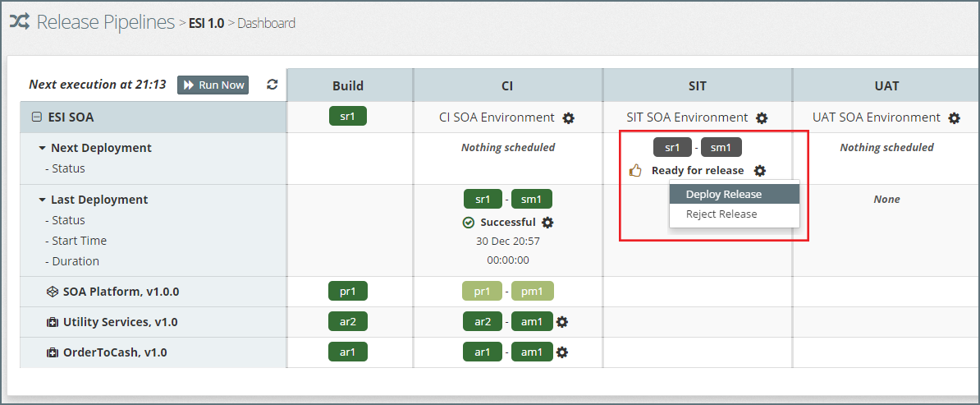
Task: Collapse the ESI SOA row group
Action: pos(36,117)
